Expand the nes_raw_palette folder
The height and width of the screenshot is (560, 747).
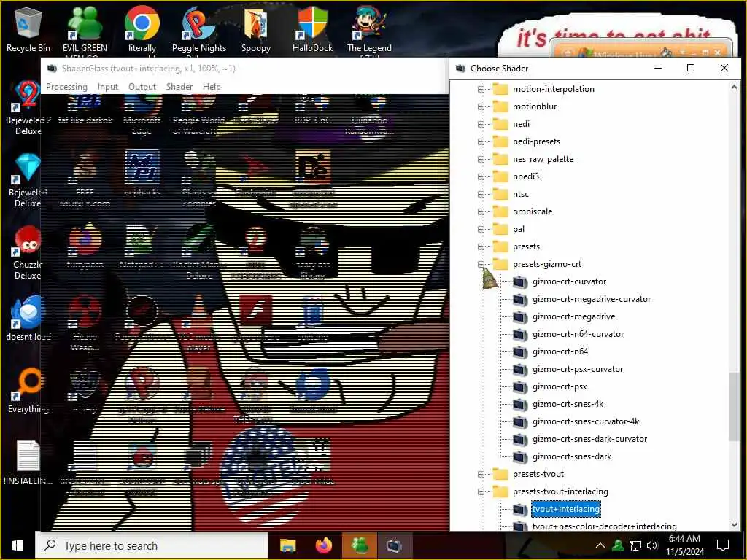click(x=481, y=159)
